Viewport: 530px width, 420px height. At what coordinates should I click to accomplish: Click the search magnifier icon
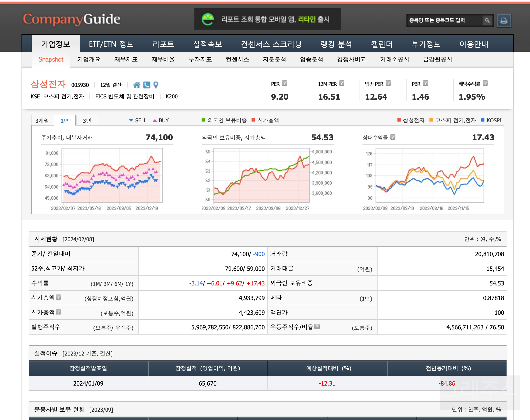(487, 21)
